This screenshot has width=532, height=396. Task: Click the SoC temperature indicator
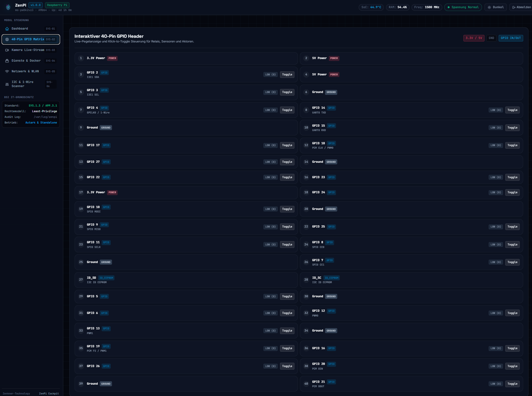371,7
